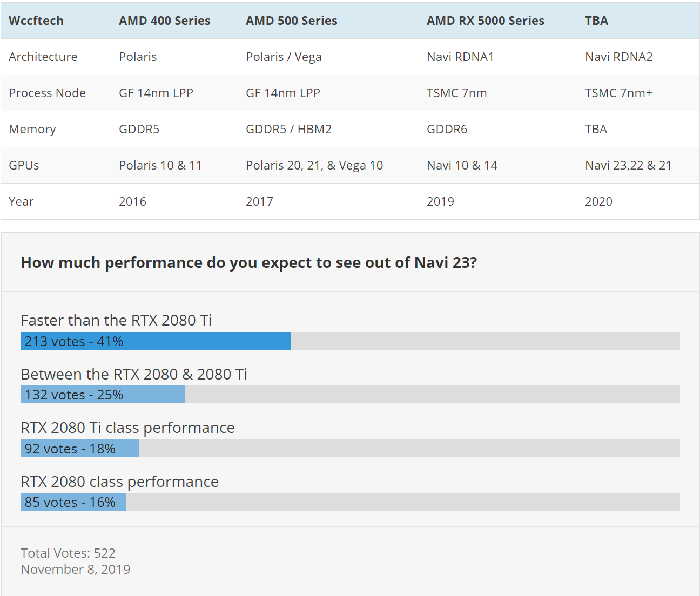Image resolution: width=700 pixels, height=596 pixels.
Task: Select the '2019' year cell
Action: [498, 201]
